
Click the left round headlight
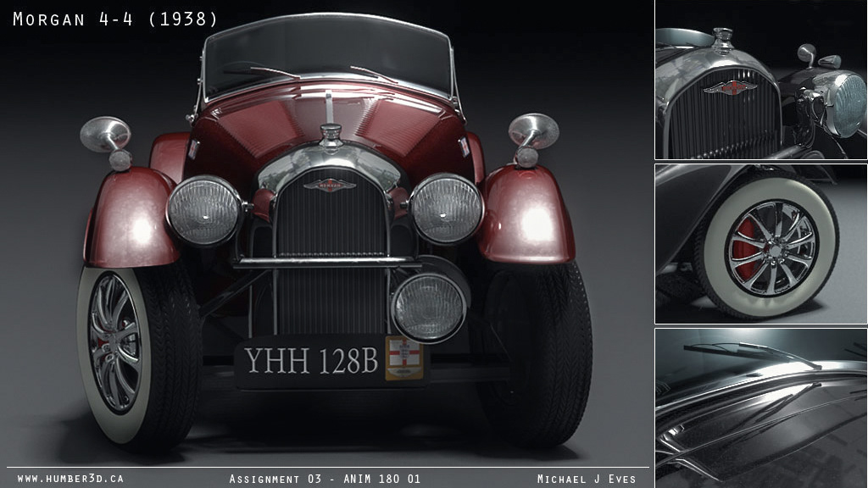click(204, 210)
